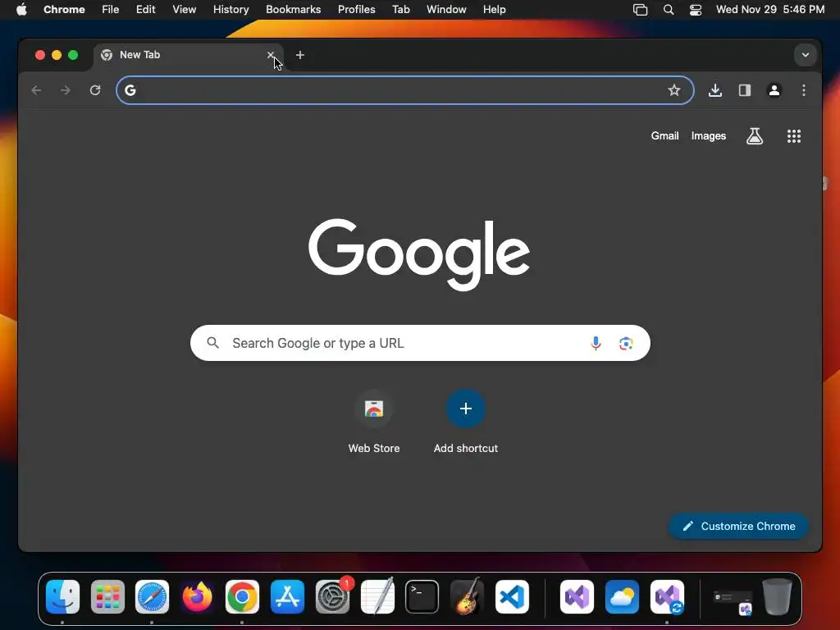
Task: Click the screen mirroring icon in the menu bar
Action: (x=640, y=10)
